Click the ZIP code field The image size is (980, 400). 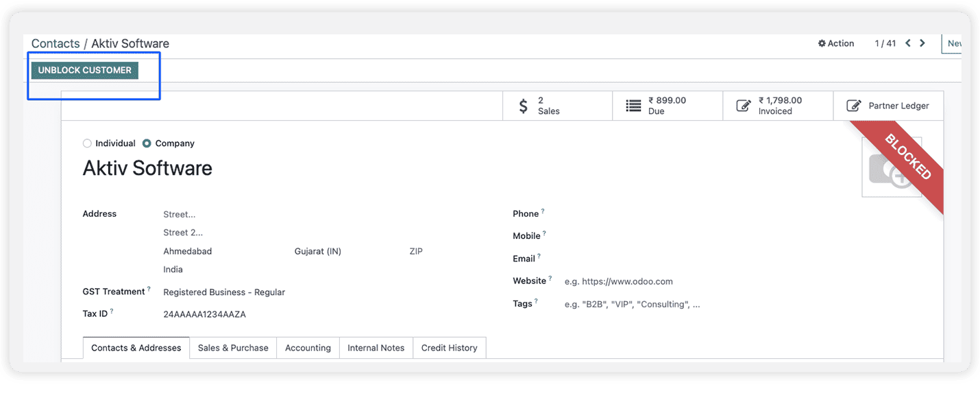click(x=416, y=251)
